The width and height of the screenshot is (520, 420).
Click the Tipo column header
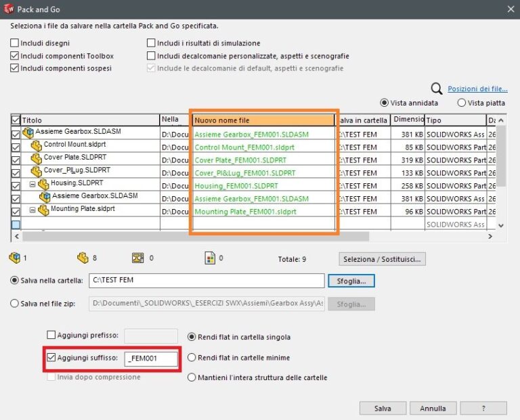click(x=455, y=120)
